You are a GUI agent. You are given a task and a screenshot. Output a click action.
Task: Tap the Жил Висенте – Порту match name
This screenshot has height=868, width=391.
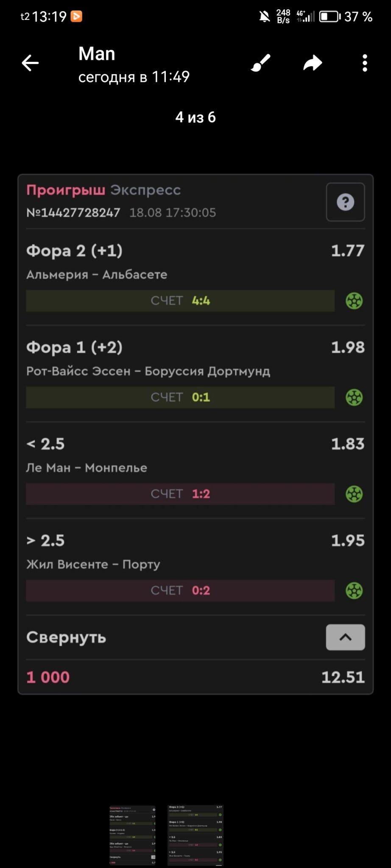pyautogui.click(x=93, y=565)
